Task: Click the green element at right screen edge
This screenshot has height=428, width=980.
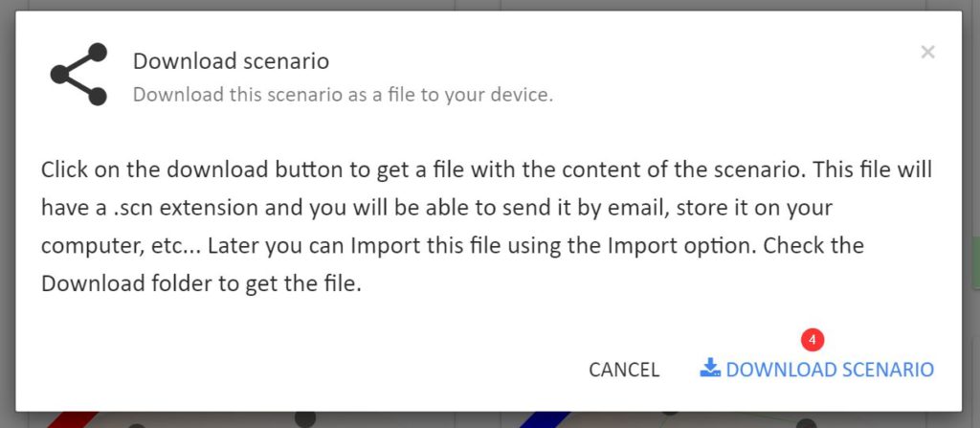Action: click(975, 262)
